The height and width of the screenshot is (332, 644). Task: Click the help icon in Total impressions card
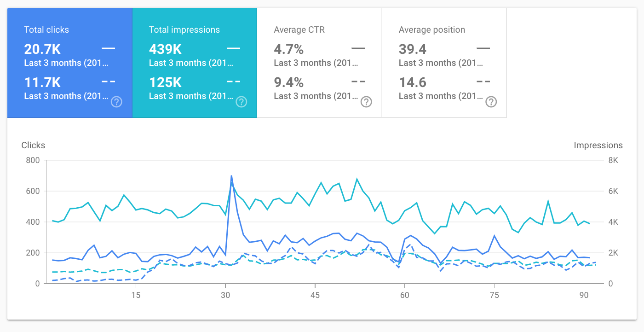click(241, 102)
